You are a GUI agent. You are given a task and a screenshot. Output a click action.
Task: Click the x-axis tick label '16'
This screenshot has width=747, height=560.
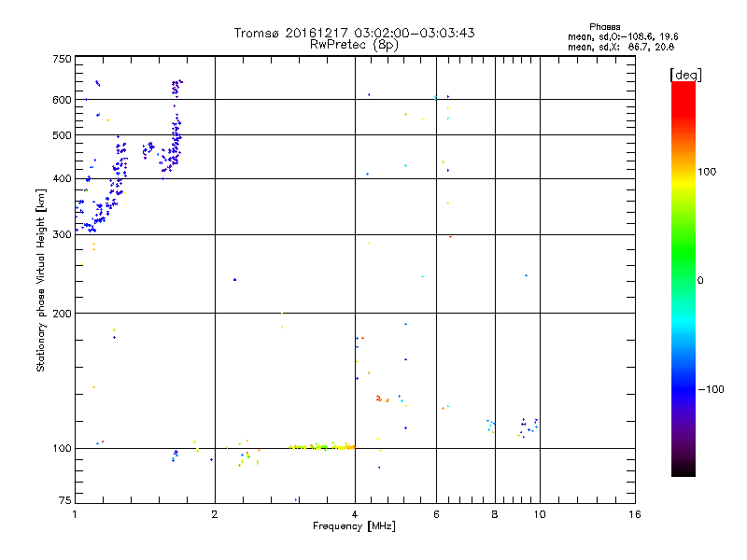point(635,514)
